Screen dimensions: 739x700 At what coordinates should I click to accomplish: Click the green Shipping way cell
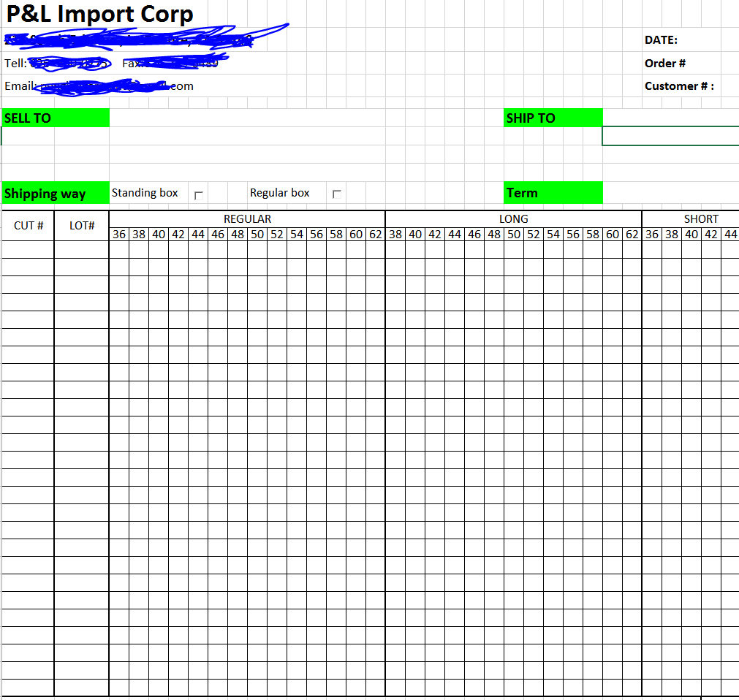(x=56, y=193)
